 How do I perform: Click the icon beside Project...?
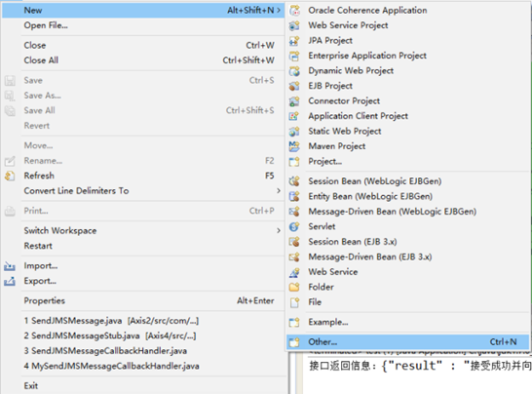pos(294,162)
